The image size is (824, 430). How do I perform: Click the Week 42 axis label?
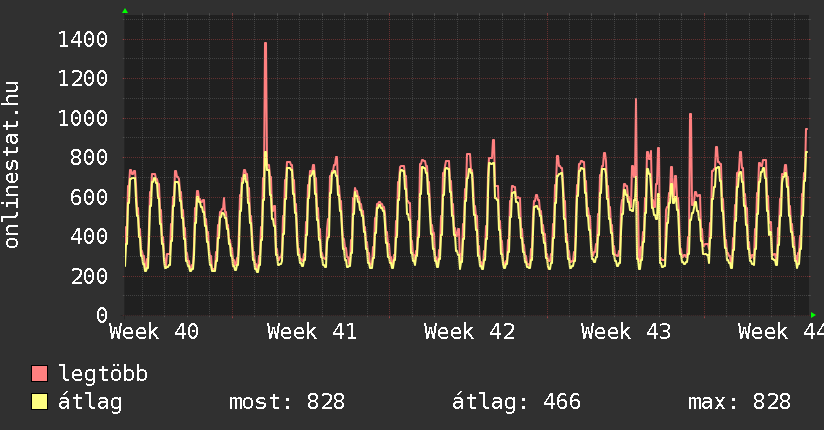[468, 331]
